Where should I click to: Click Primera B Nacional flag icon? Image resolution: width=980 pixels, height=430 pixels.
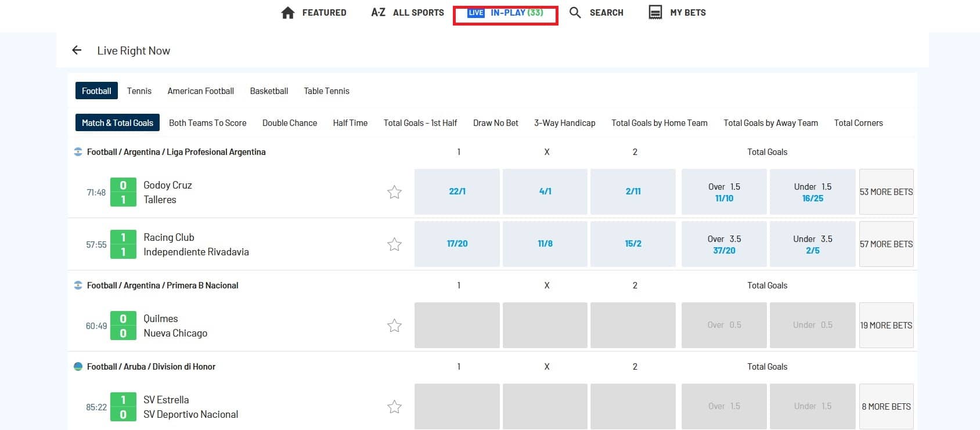(x=78, y=286)
